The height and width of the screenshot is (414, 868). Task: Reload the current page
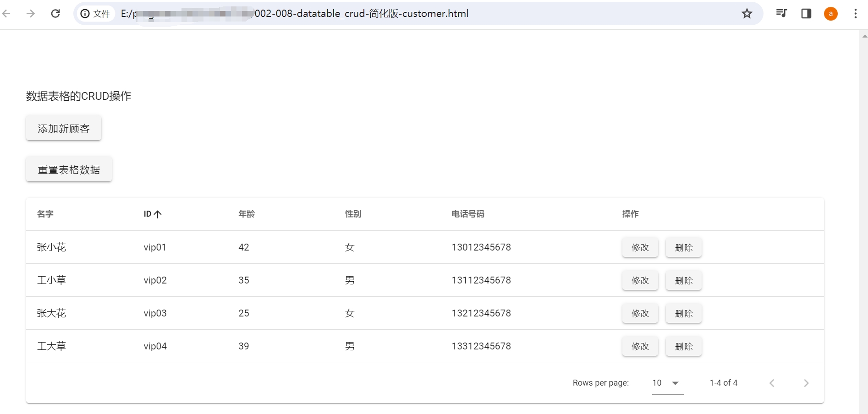(55, 14)
